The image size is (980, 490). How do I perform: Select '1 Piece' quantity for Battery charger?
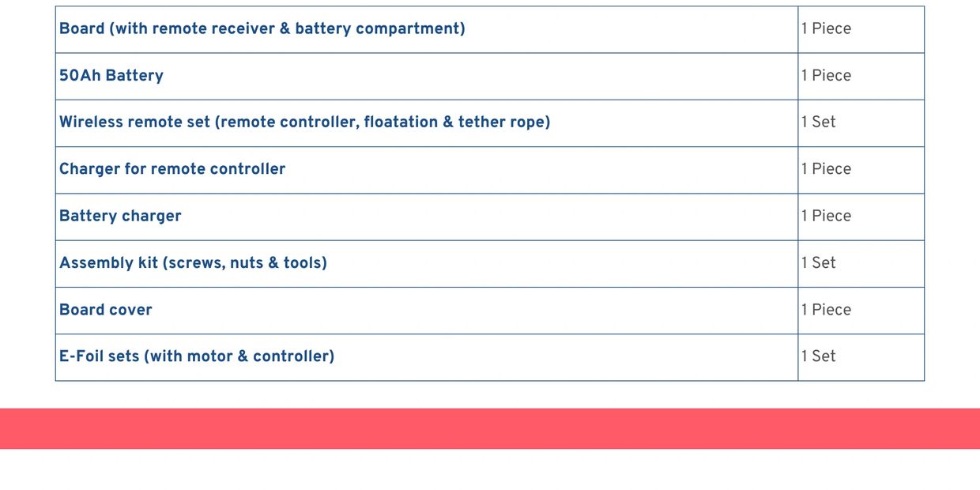826,216
